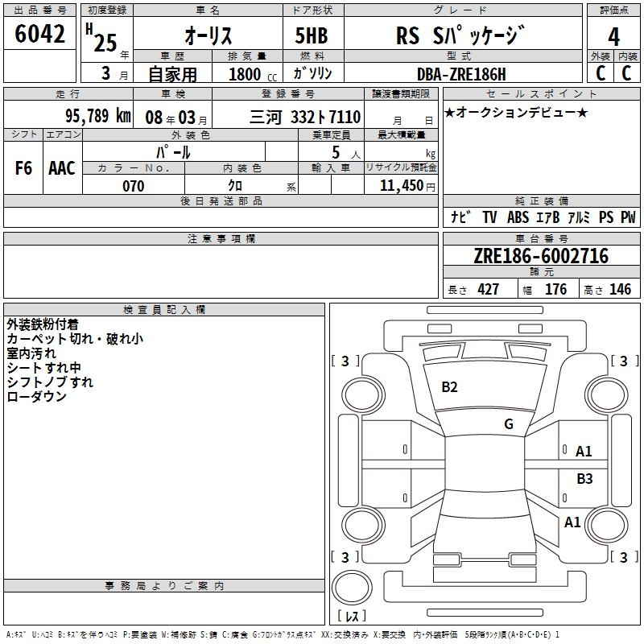644x644 pixels.
Task: Select the 純正装備 section header
Action: [x=541, y=200]
